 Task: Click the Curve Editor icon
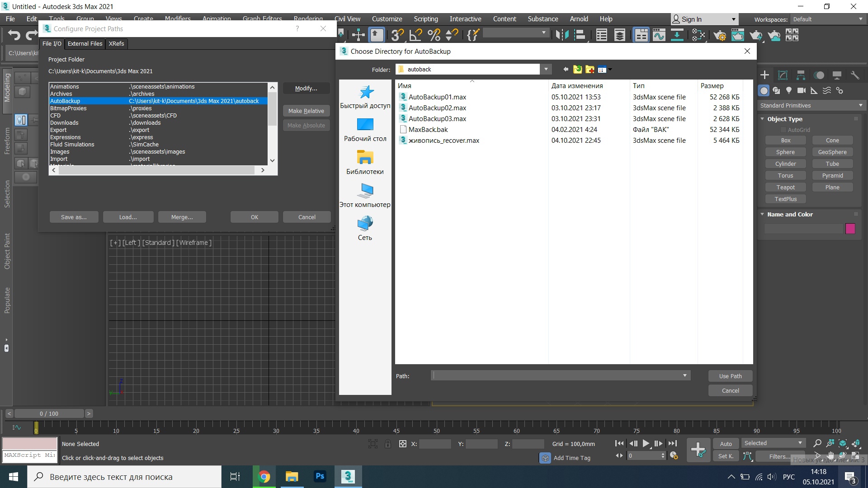[659, 35]
